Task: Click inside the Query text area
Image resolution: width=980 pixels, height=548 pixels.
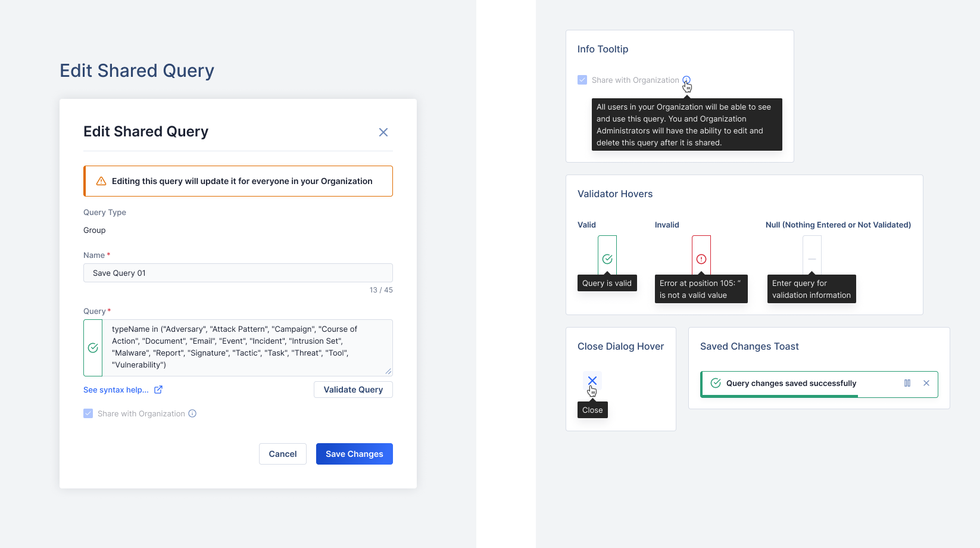Action: 247,347
